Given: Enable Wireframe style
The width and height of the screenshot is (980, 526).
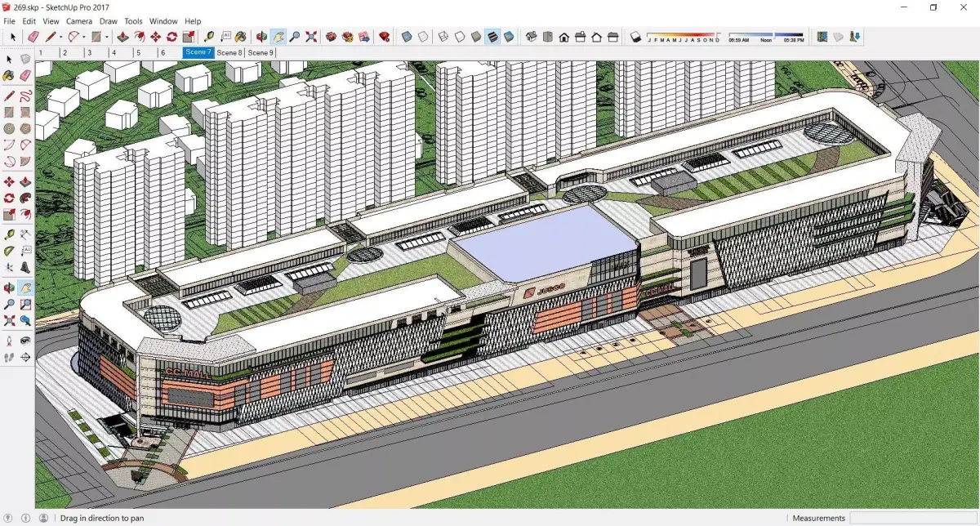Looking at the screenshot, I should pos(443,37).
